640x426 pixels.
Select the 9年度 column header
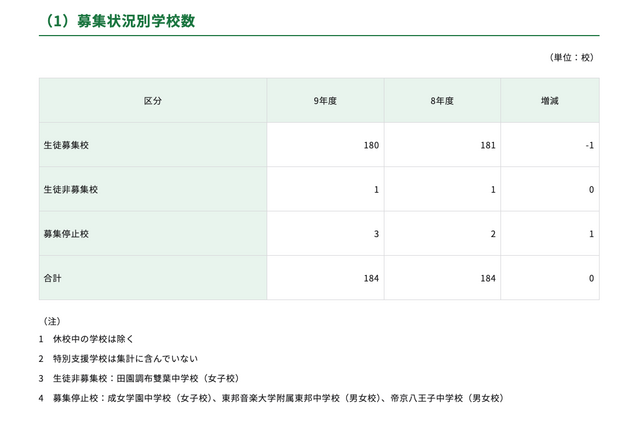[x=325, y=101]
